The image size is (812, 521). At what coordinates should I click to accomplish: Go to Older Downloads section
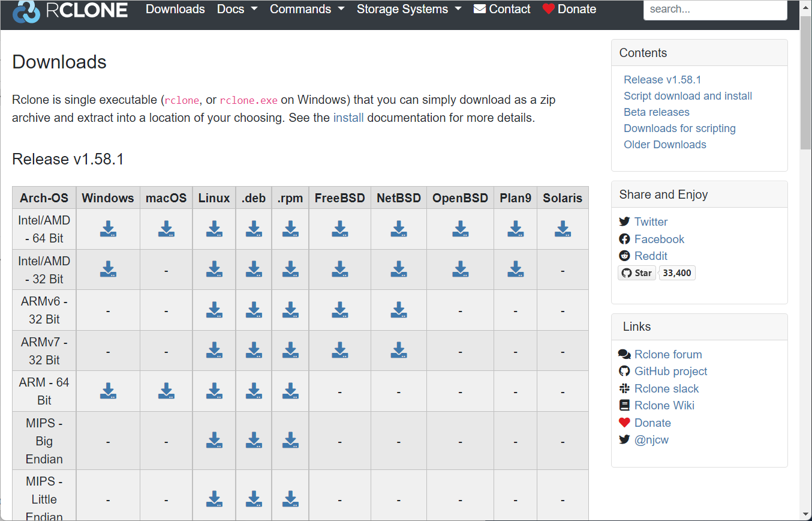[x=665, y=145]
